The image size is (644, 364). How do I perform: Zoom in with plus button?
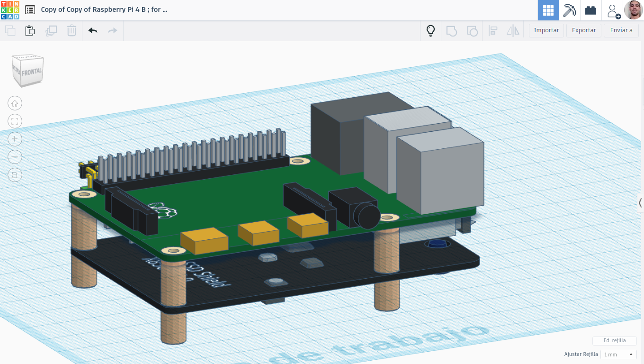pos(15,139)
